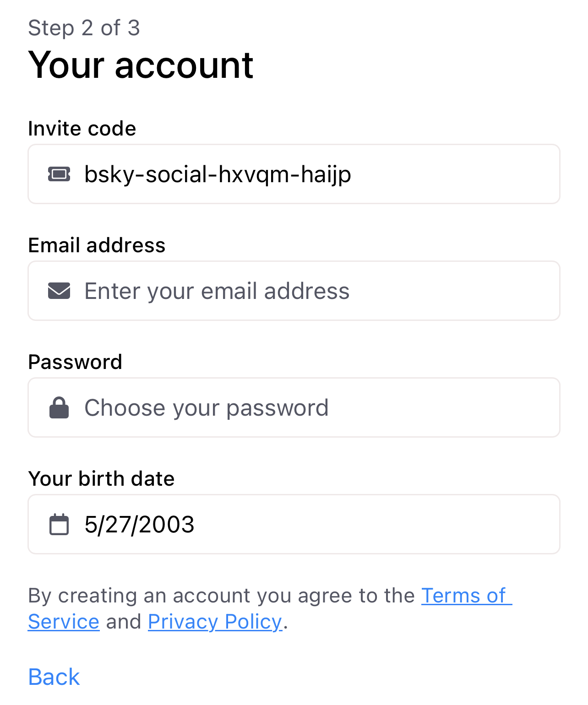
Task: Open the birth date picker showing 5/27/2003
Action: (x=294, y=524)
